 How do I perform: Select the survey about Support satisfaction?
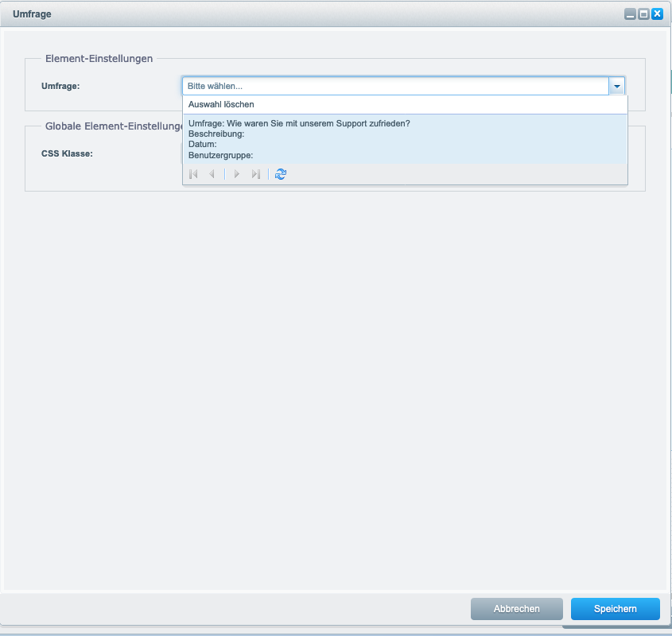pos(299,123)
